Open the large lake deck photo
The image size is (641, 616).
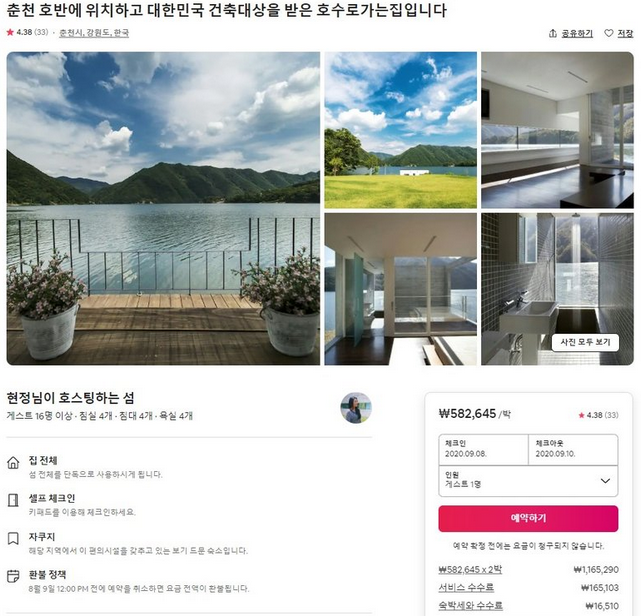coord(163,208)
